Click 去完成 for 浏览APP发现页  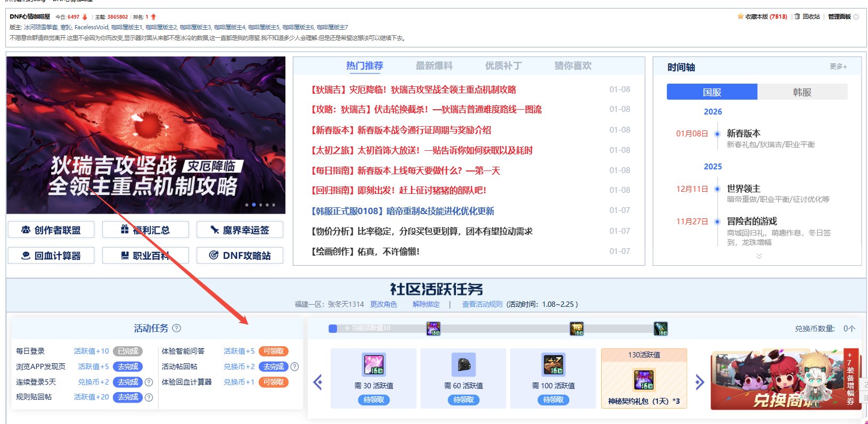pos(128,366)
